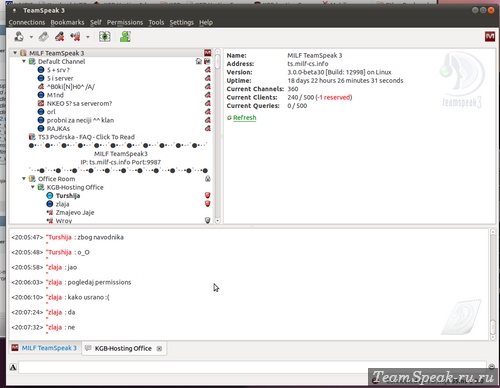Click the '-1 reserved' red text

334,97
